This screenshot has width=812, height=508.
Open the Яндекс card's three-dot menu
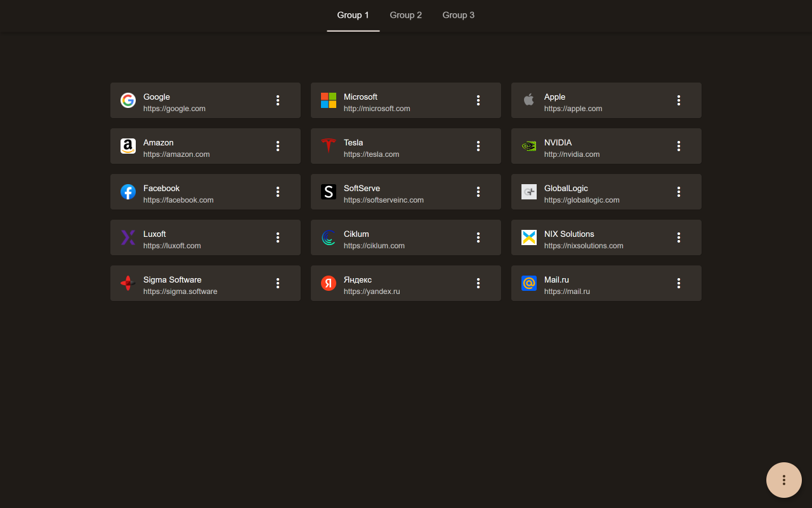coord(478,283)
